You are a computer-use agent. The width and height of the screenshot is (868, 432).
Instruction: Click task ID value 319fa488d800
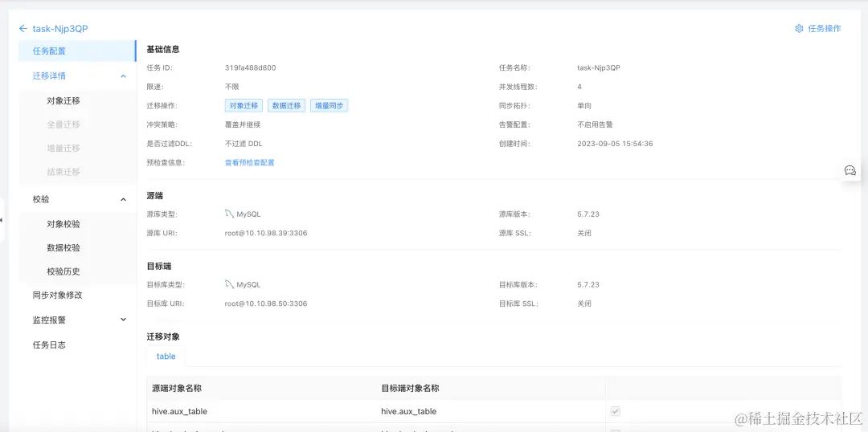pyautogui.click(x=250, y=68)
